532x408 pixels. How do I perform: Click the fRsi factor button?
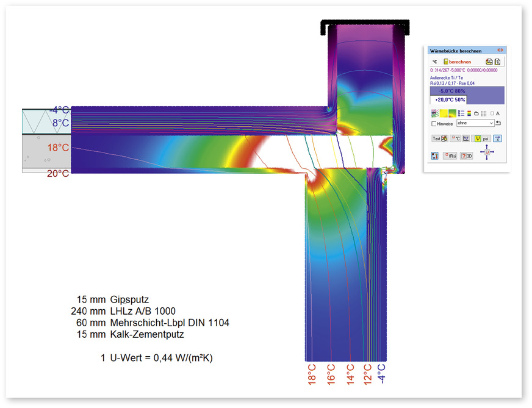pos(451,156)
